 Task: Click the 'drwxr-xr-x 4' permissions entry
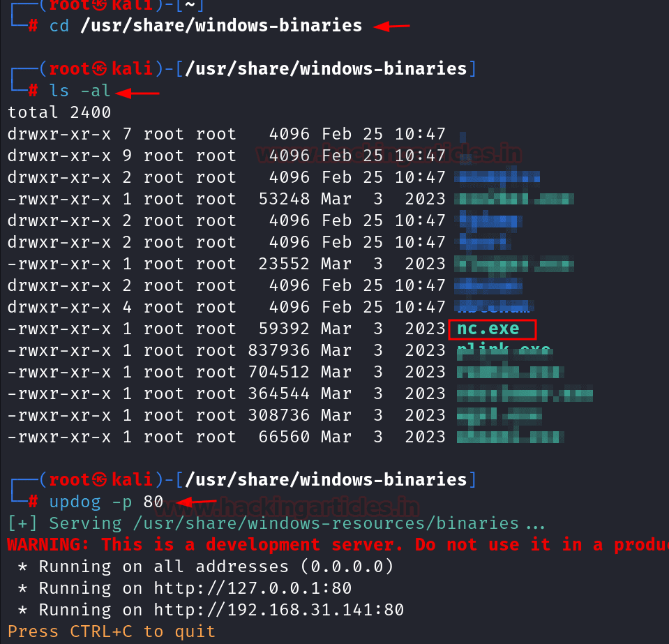click(70, 307)
